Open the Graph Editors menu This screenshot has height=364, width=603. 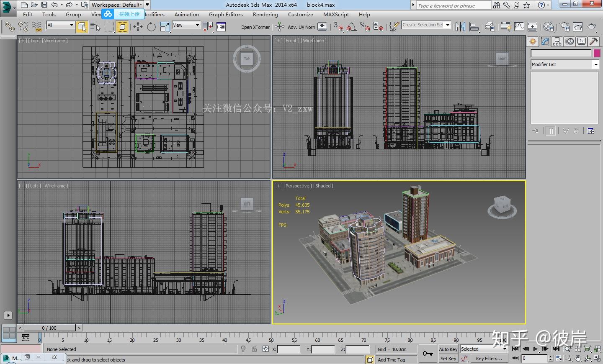[226, 14]
